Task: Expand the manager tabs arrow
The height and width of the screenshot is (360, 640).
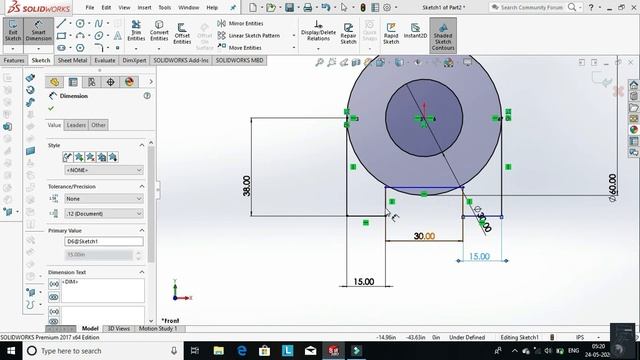Action: 151,82
